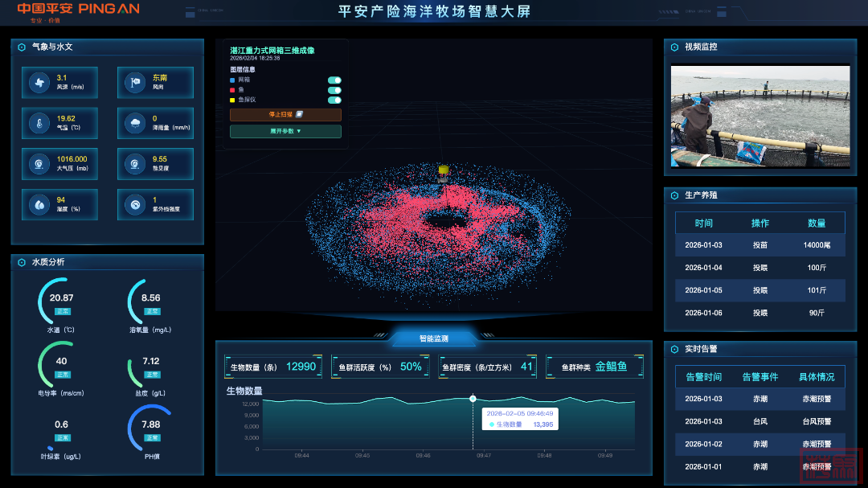
Task: Turn off the 鱼探仪 layer toggle
Action: pos(334,100)
